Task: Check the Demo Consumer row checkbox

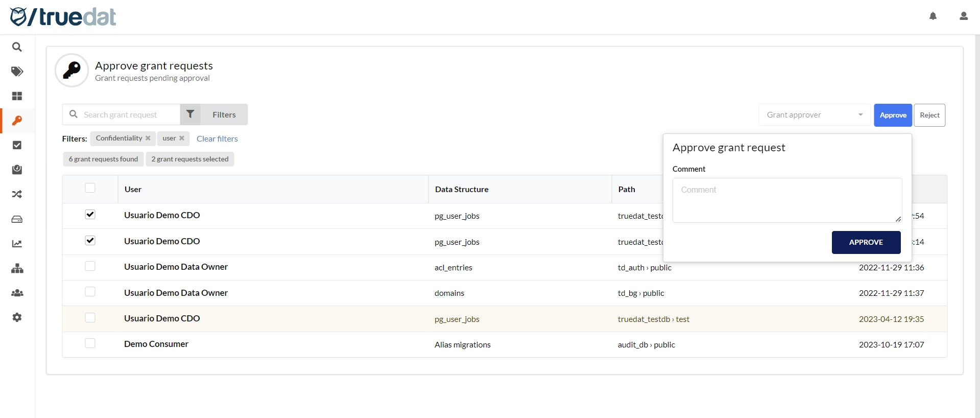Action: coord(90,343)
